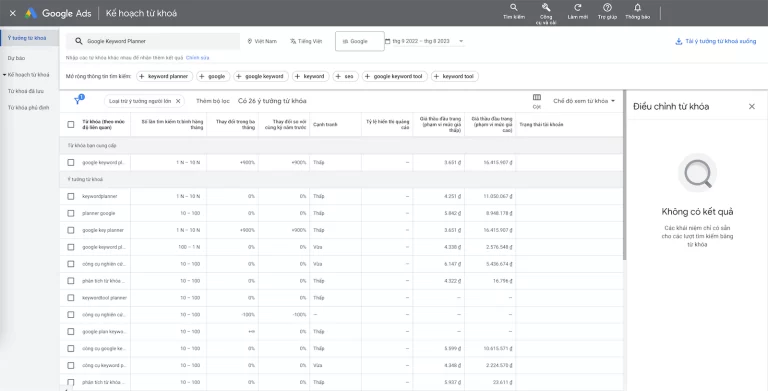
Task: Click Thêm bộ lọc button
Action: [213, 101]
